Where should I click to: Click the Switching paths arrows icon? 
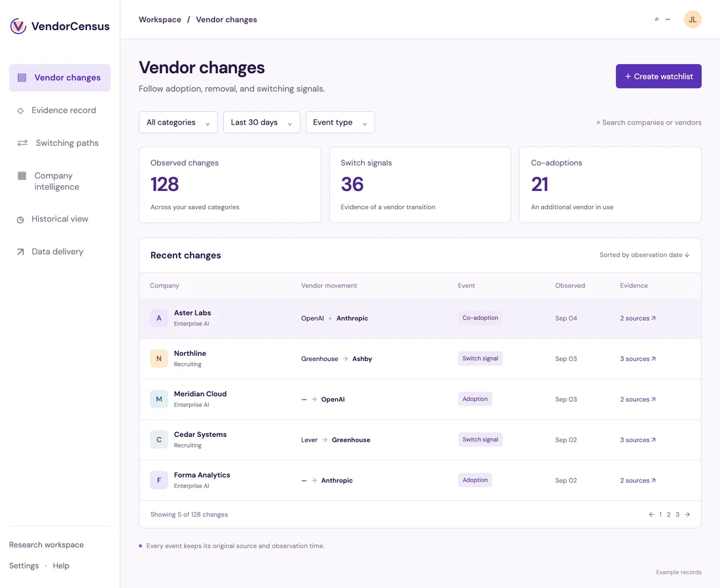click(x=22, y=143)
